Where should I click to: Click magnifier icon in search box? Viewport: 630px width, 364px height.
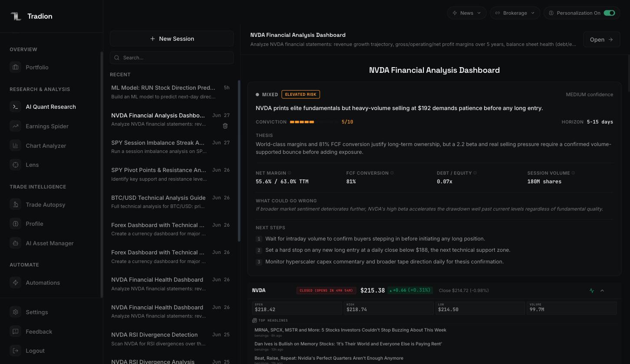[117, 58]
